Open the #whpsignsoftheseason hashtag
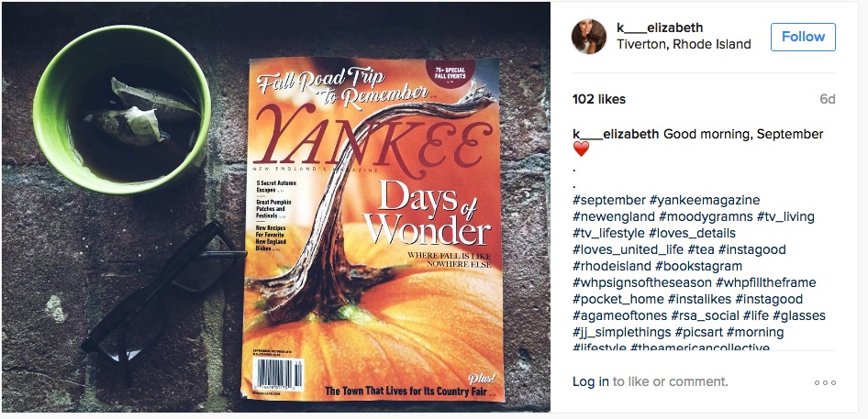 tap(642, 282)
